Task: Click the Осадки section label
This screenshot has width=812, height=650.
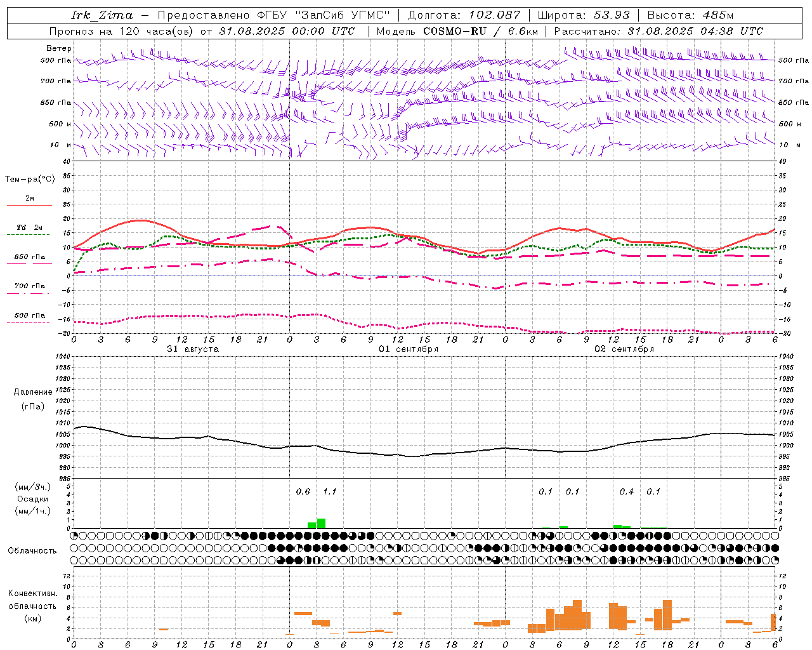Action: pyautogui.click(x=33, y=499)
